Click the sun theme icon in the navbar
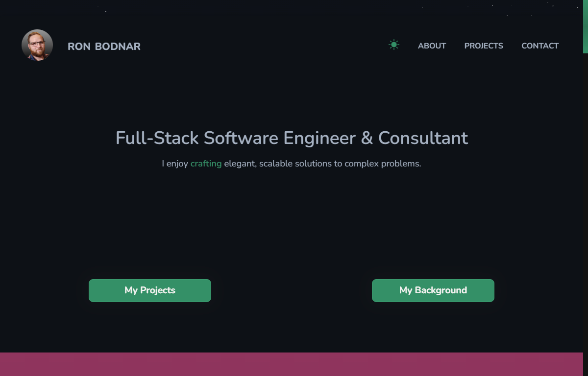The image size is (588, 376). (x=394, y=45)
